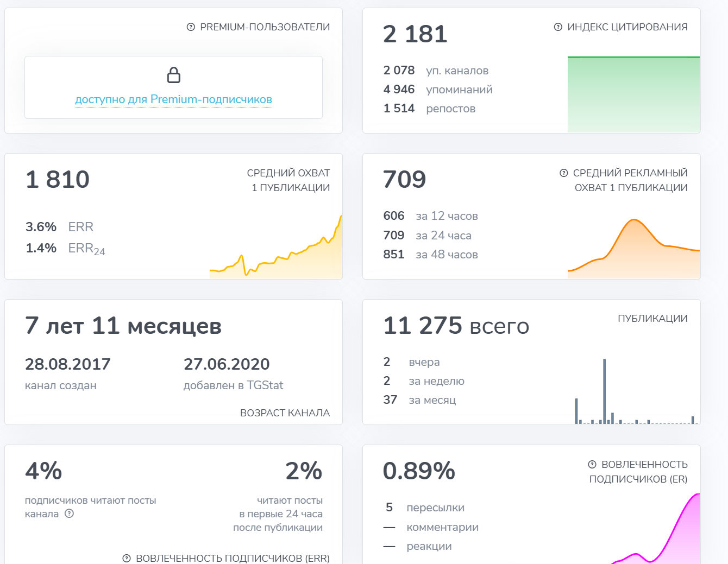Screen dimensions: 728x564
Task: Click the help icon beside PREMIUM-ПОЛЬЗОВАТЕЛИ
Action: point(191,27)
